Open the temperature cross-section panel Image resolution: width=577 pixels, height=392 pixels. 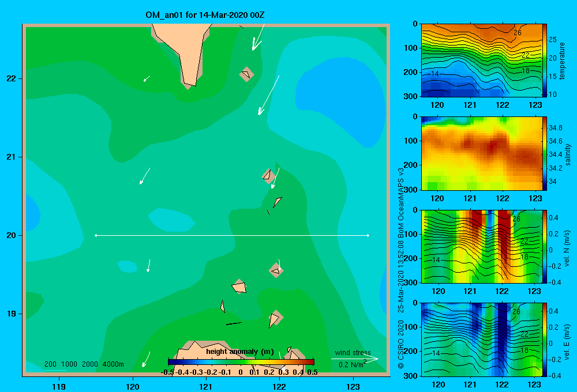tap(482, 61)
